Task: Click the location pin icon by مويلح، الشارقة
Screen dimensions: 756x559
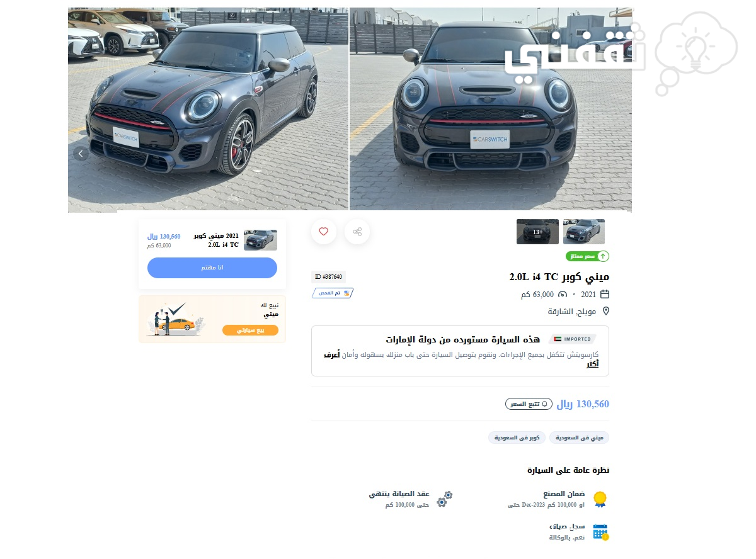Action: click(x=605, y=311)
